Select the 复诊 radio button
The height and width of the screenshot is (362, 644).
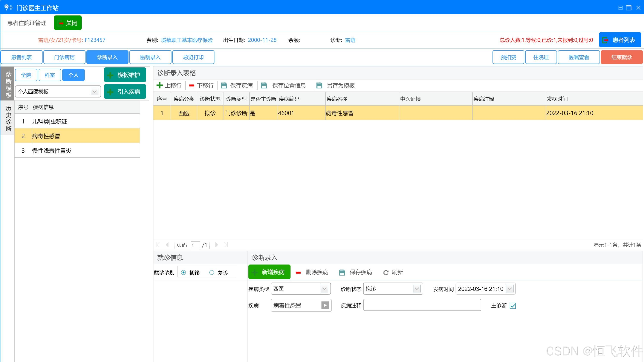tap(212, 272)
